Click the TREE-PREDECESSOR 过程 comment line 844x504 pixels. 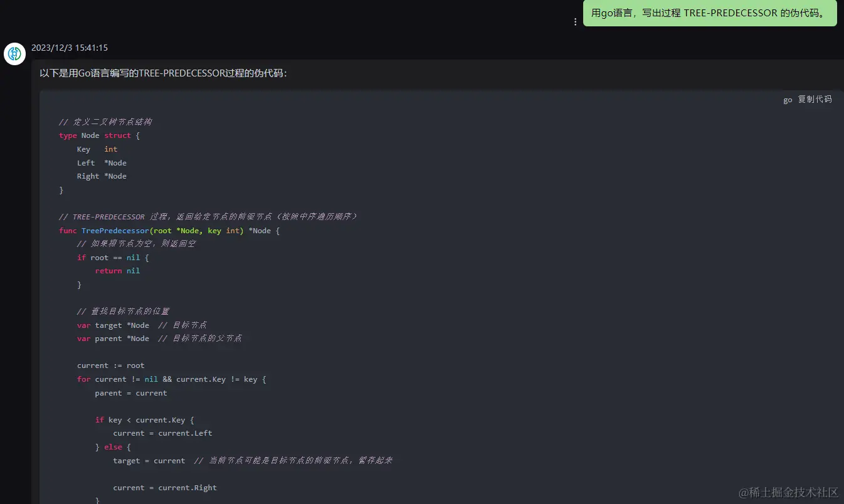[x=208, y=217]
